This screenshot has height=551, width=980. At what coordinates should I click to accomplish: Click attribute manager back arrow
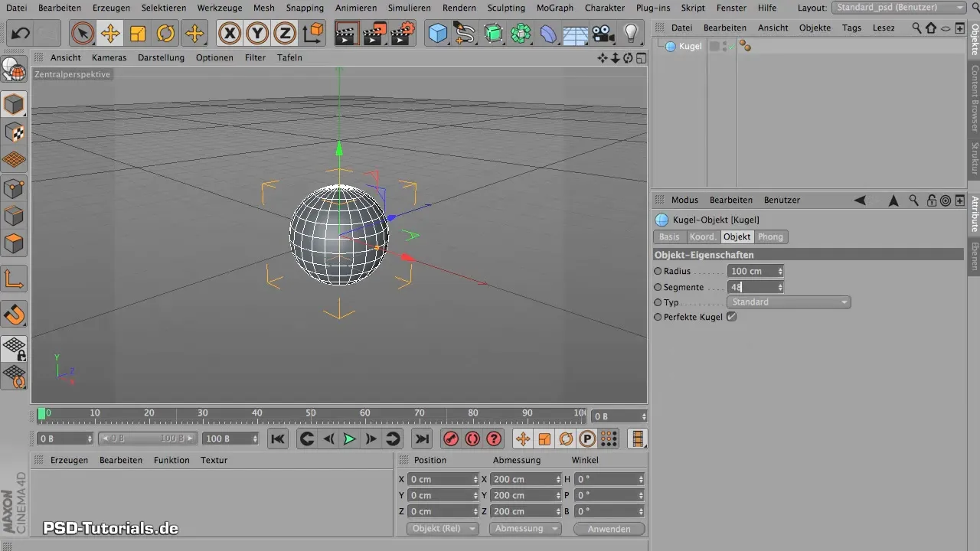[x=860, y=201]
